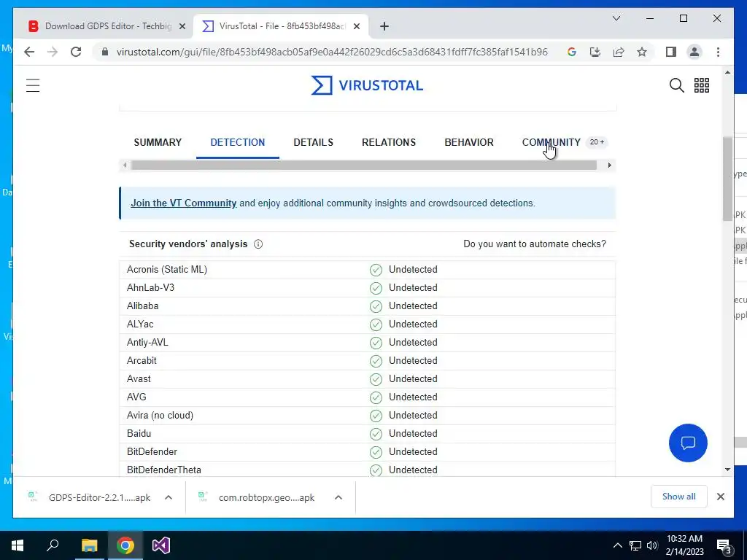The image size is (747, 560).
Task: Open Windows Start menu
Action: point(18,545)
